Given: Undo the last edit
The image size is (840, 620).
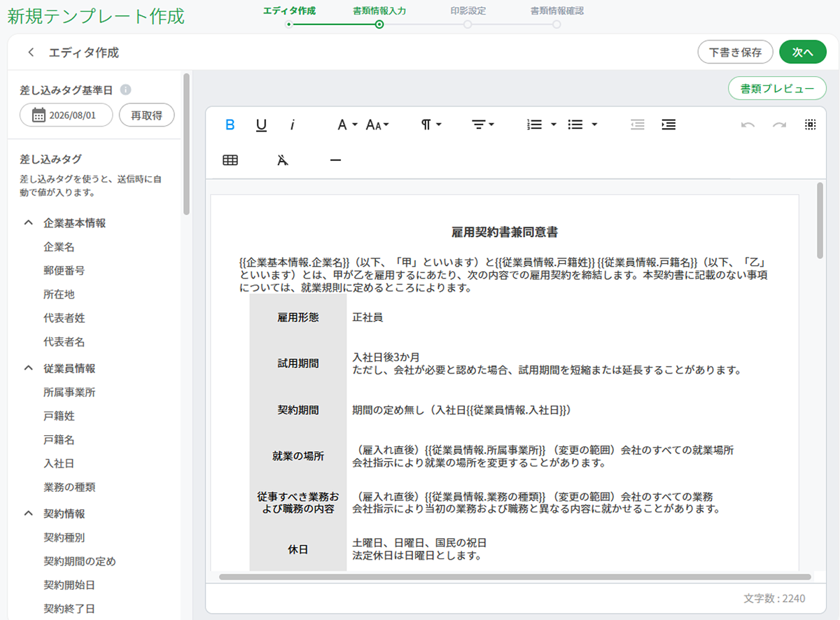Looking at the screenshot, I should [x=748, y=125].
